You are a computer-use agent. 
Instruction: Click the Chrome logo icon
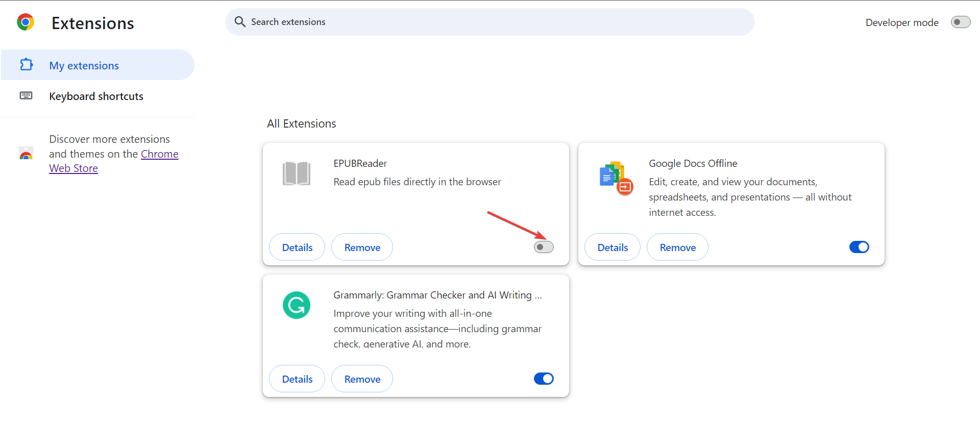tap(26, 22)
